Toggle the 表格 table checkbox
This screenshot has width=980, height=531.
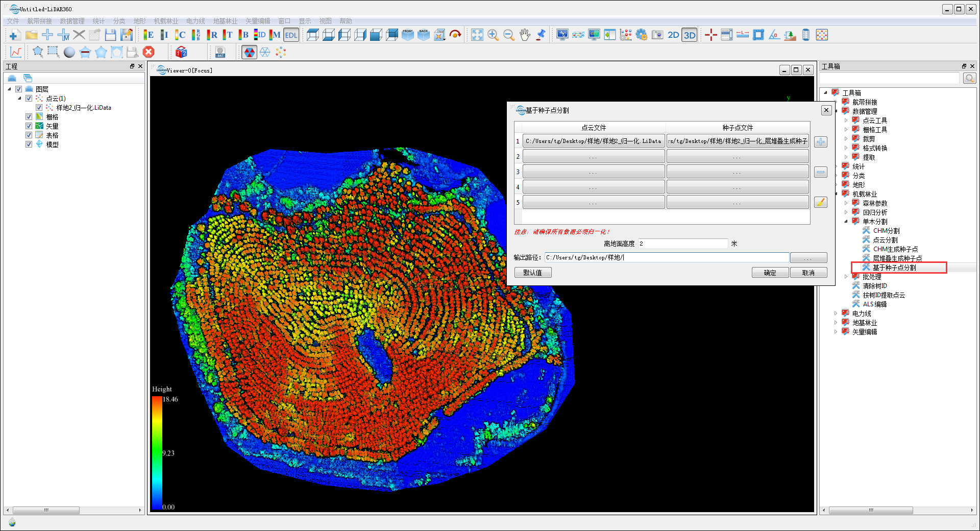29,135
